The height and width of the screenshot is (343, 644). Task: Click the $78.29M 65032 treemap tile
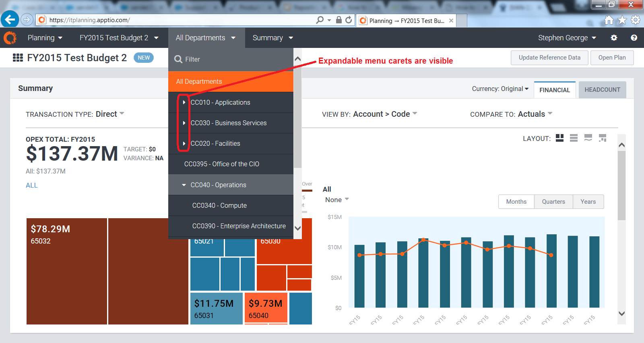[x=67, y=271]
